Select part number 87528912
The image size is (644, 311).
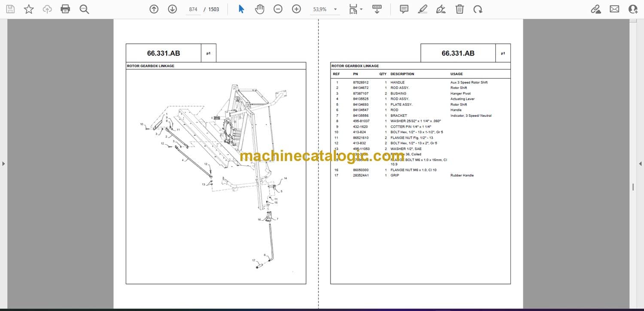click(x=361, y=82)
